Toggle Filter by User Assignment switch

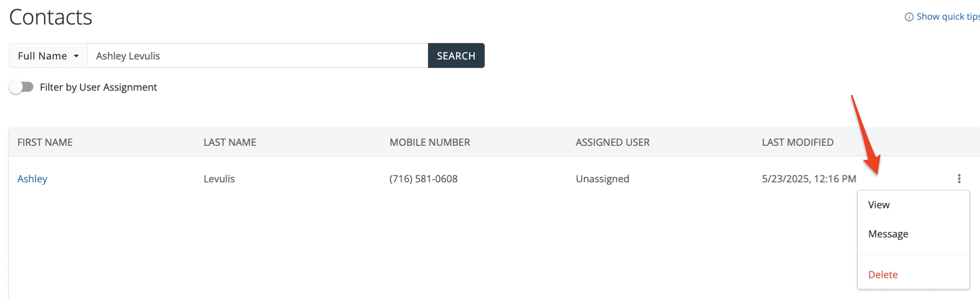coord(21,87)
